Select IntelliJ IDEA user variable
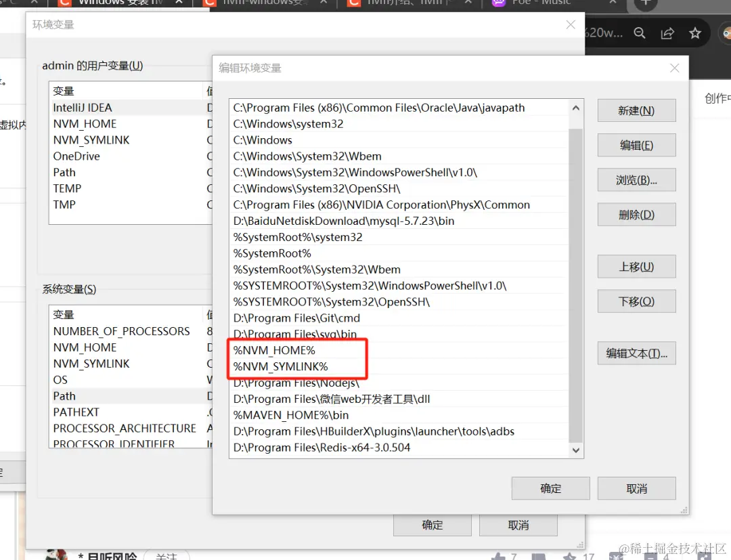Viewport: 731px width, 560px height. point(131,108)
